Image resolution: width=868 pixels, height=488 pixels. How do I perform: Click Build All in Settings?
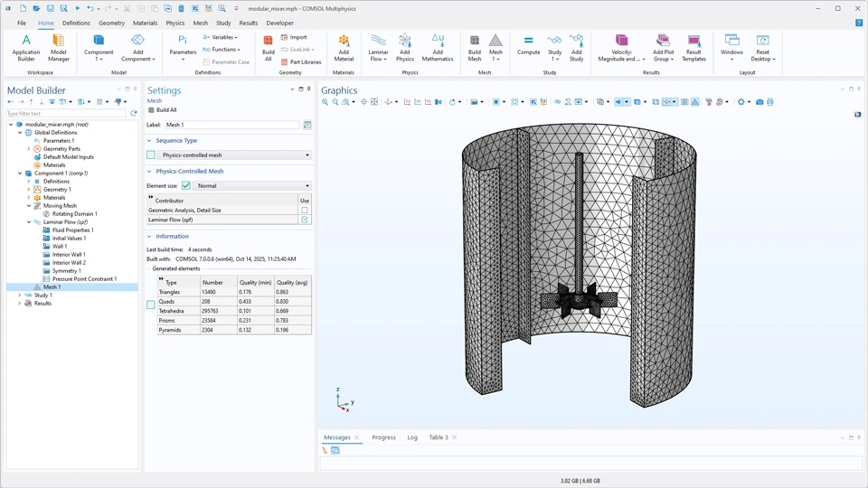coord(163,110)
